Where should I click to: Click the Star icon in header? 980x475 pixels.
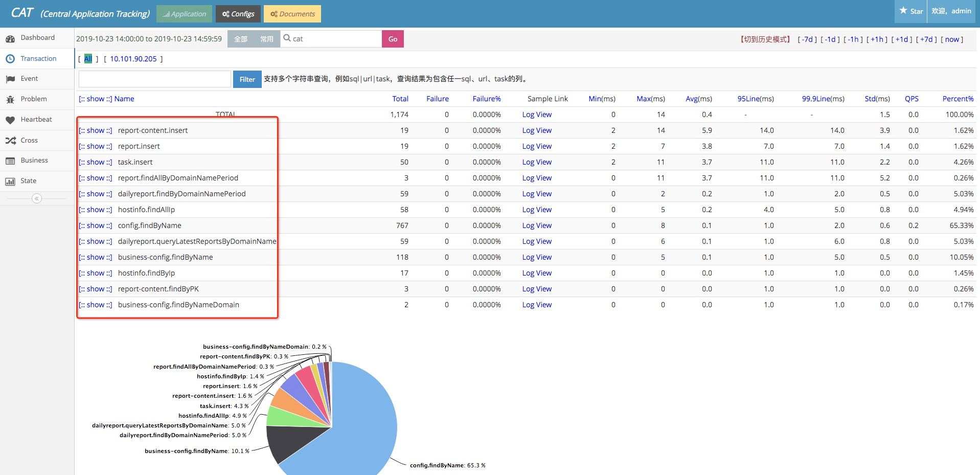pos(903,11)
